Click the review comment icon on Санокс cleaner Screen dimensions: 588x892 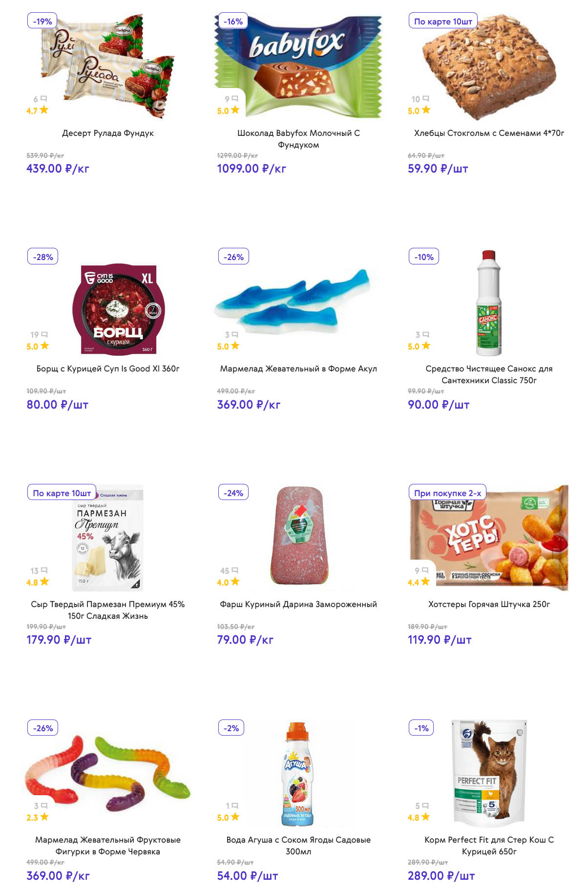[x=426, y=335]
